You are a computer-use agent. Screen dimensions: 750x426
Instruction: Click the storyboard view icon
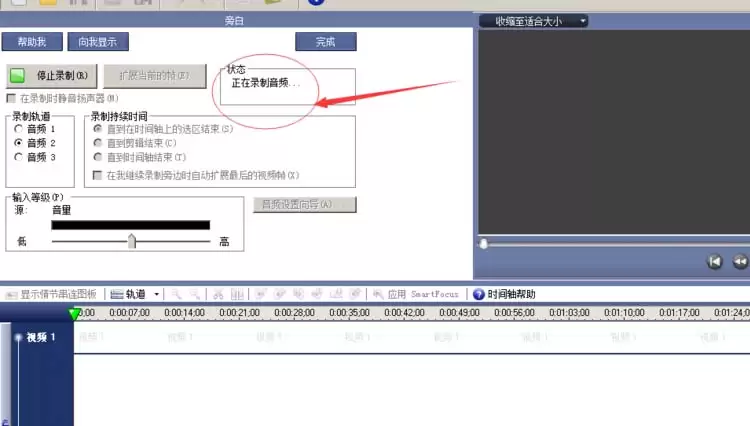11,295
